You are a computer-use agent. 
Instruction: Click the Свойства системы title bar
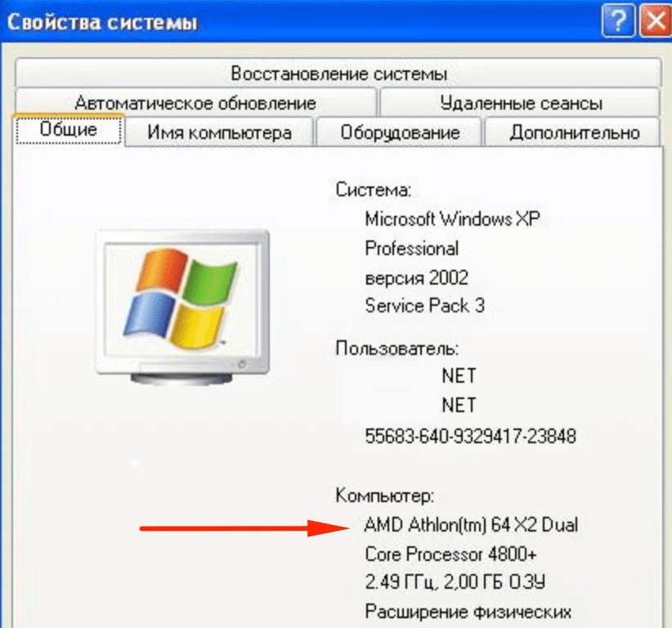pos(300,21)
